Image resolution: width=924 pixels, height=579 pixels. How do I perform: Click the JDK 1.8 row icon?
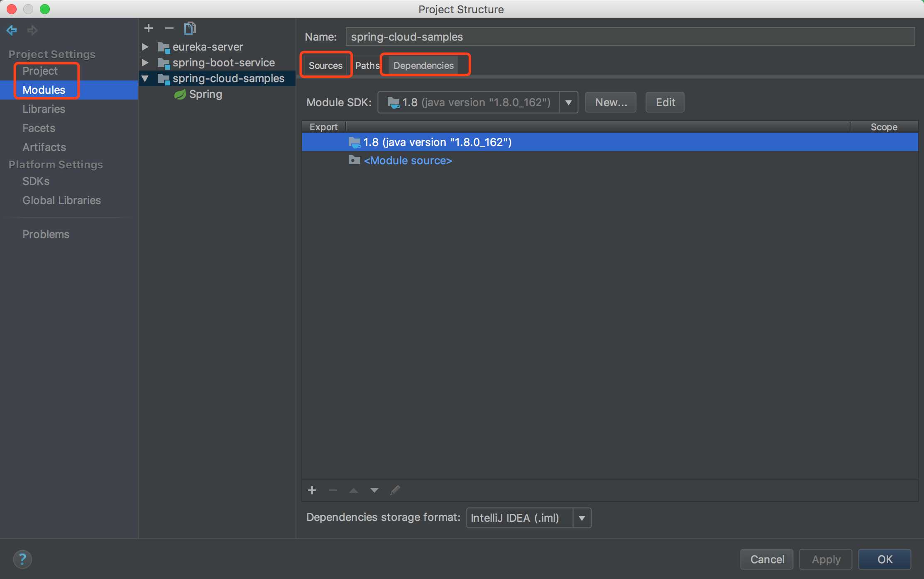pos(354,142)
